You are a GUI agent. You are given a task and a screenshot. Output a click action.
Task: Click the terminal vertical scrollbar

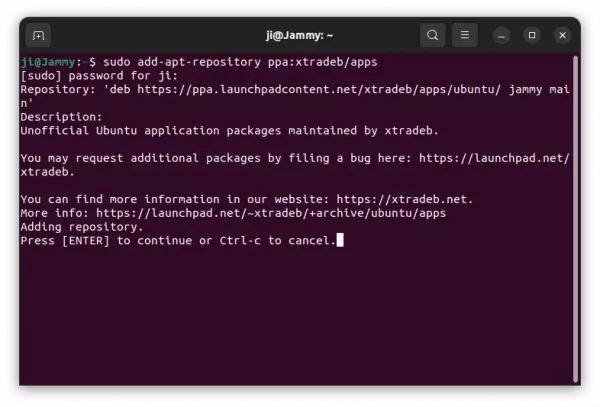pos(575,219)
